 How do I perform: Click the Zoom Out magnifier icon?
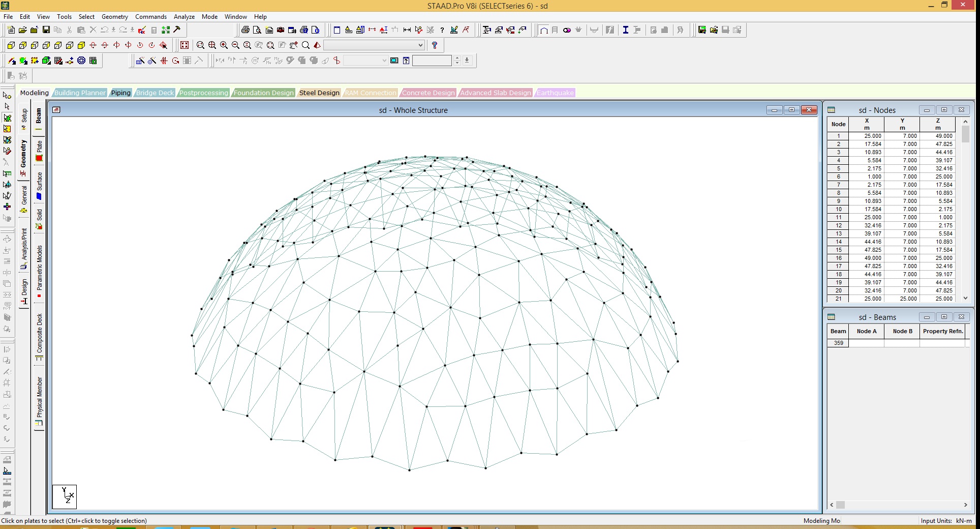click(x=235, y=45)
